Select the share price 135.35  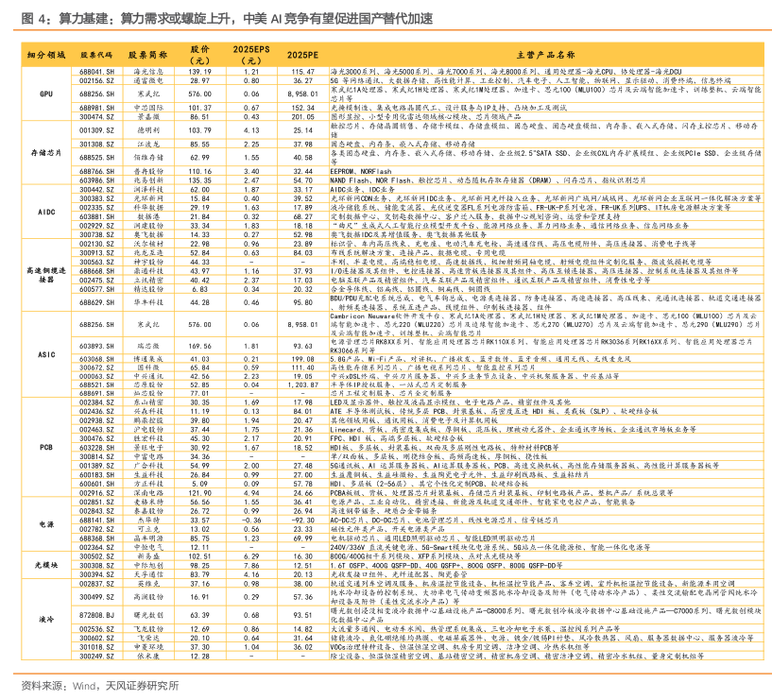(x=199, y=180)
